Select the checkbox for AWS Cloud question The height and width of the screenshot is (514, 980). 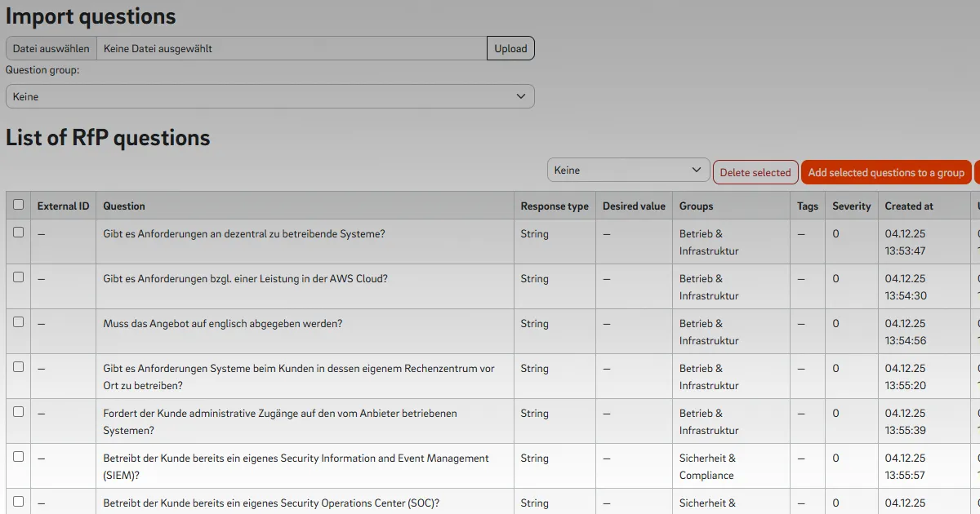pyautogui.click(x=19, y=277)
